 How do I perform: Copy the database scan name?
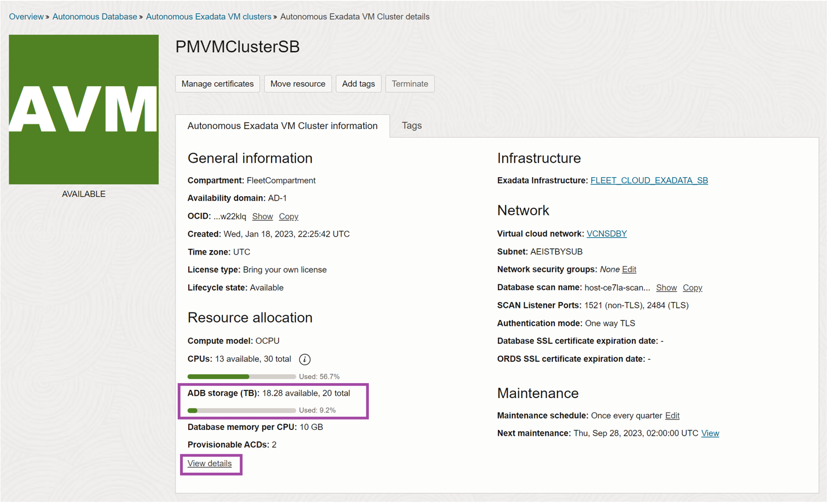(x=692, y=287)
